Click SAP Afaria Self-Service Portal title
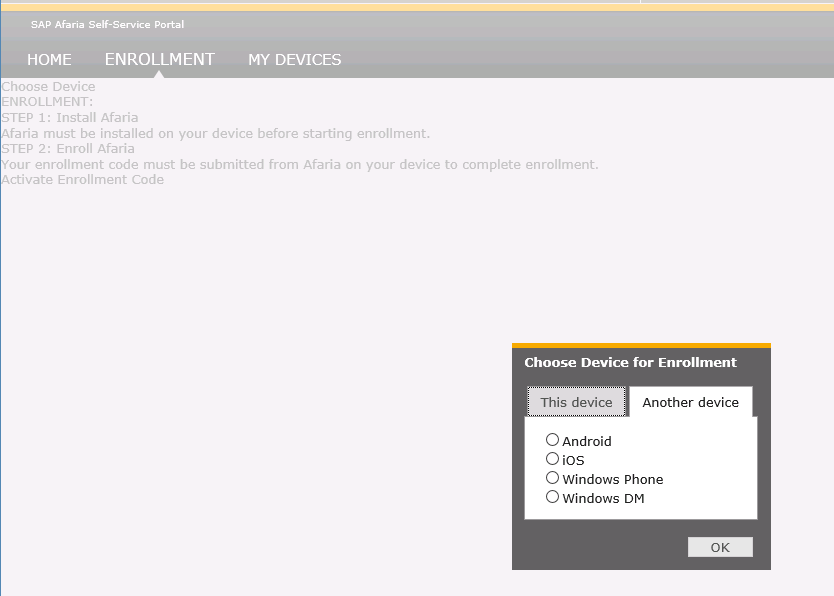 (x=107, y=24)
